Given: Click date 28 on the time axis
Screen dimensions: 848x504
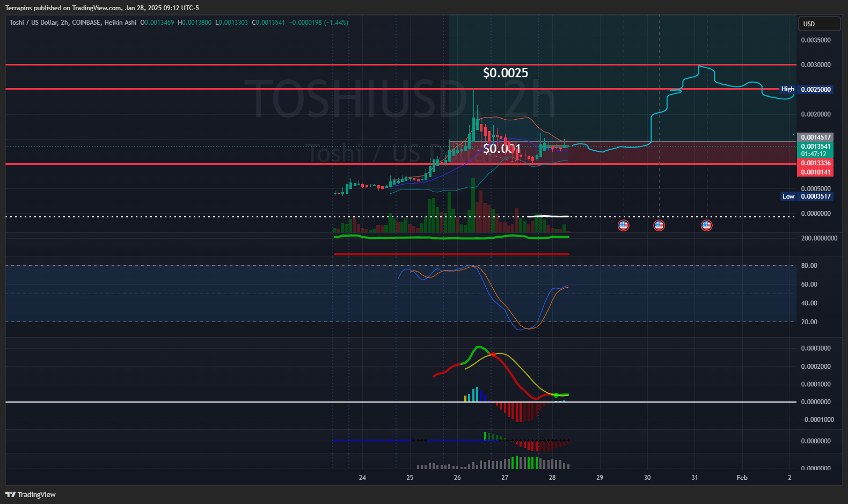Looking at the screenshot, I should point(552,478).
